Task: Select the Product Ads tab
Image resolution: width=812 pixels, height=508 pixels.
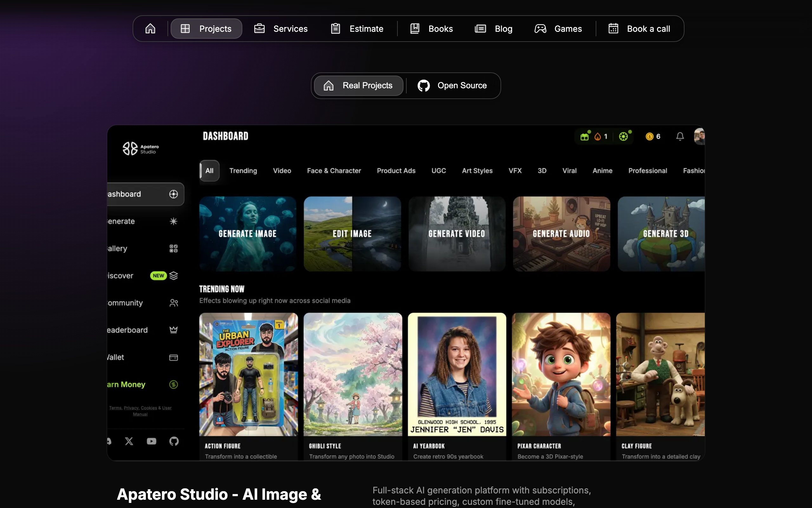Action: tap(396, 171)
